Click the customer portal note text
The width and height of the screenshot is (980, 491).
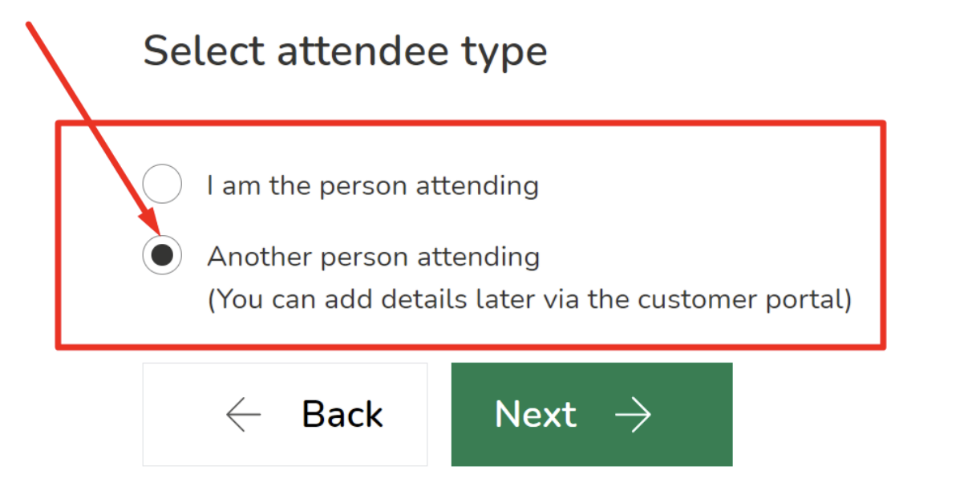[x=529, y=299]
